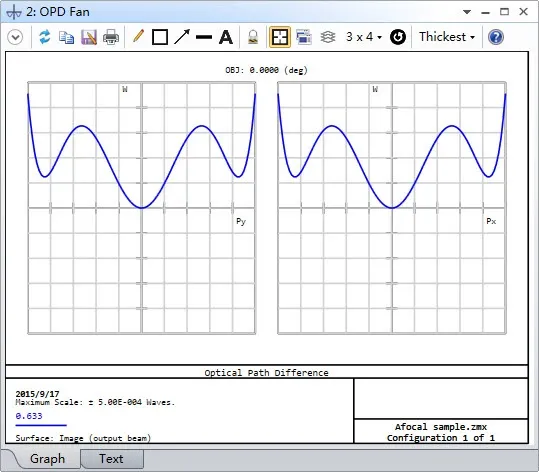Image resolution: width=539 pixels, height=472 pixels.
Task: Copy the OPD Fan graph to clipboard
Action: coord(66,37)
